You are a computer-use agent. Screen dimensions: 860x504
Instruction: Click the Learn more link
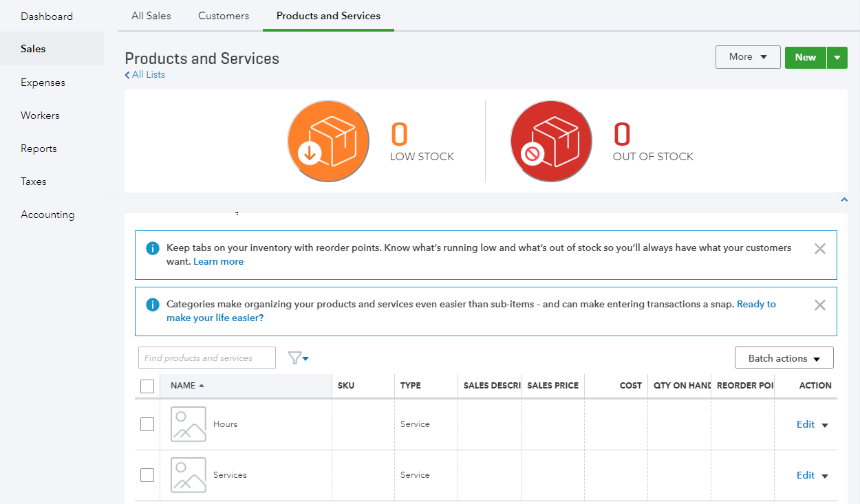click(x=218, y=261)
